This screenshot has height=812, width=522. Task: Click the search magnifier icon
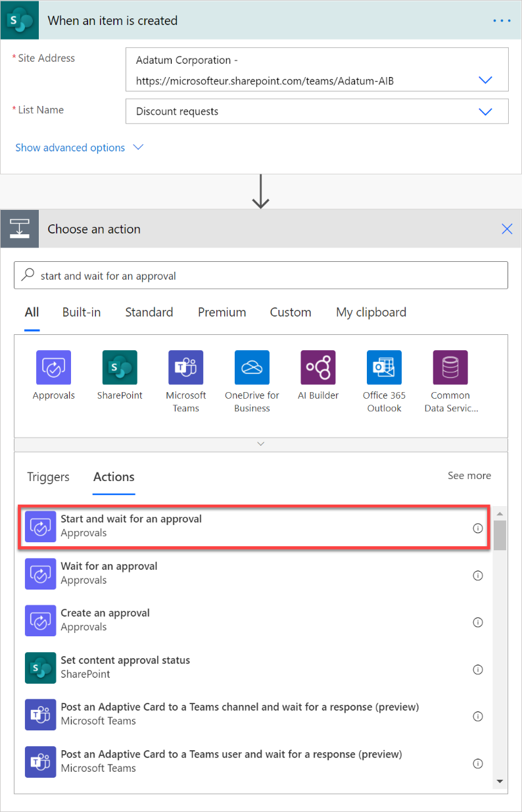(x=28, y=275)
